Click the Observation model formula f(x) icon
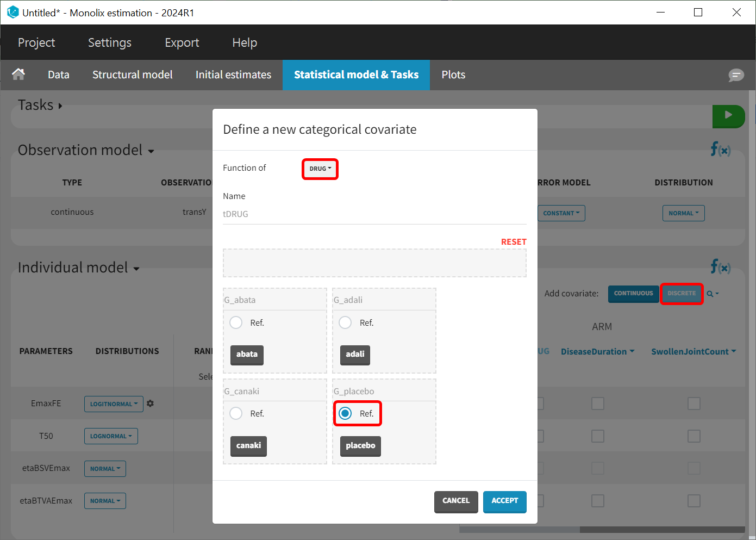Screen dimensions: 756x540 720,149
